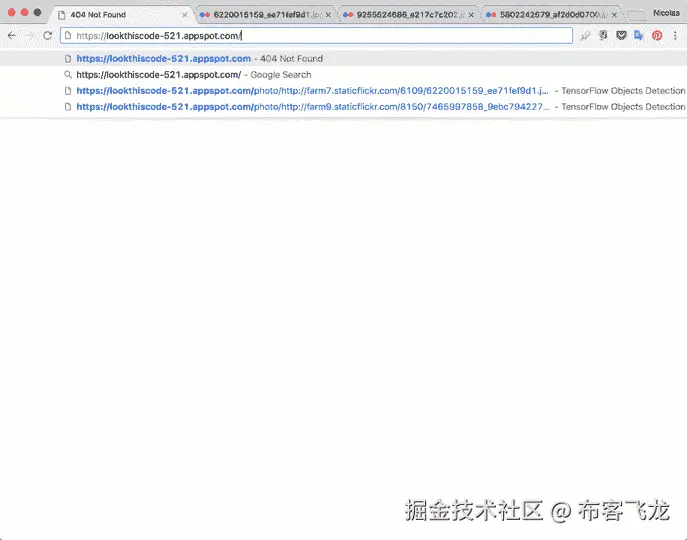Image resolution: width=687 pixels, height=540 pixels.
Task: Click the Pinterest extension icon
Action: [x=657, y=36]
